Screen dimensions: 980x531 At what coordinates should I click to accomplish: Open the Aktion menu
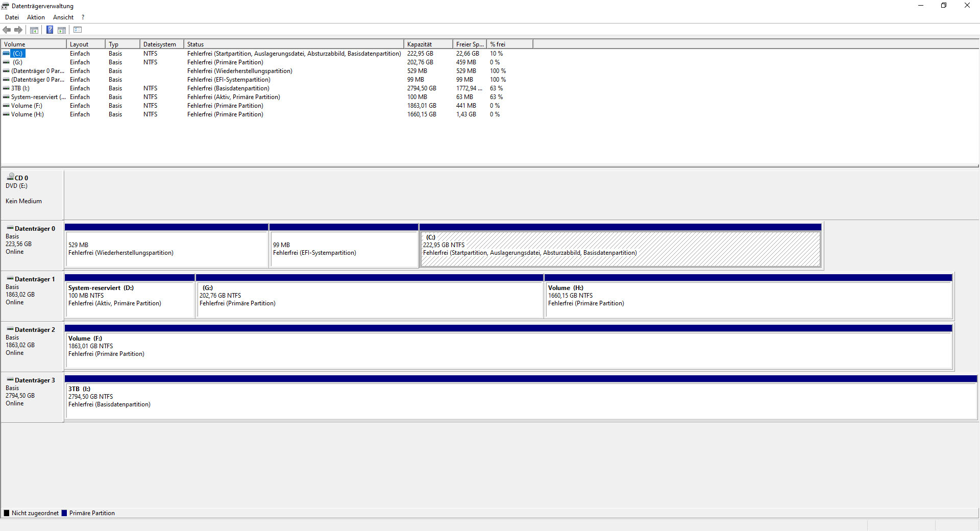[x=36, y=17]
